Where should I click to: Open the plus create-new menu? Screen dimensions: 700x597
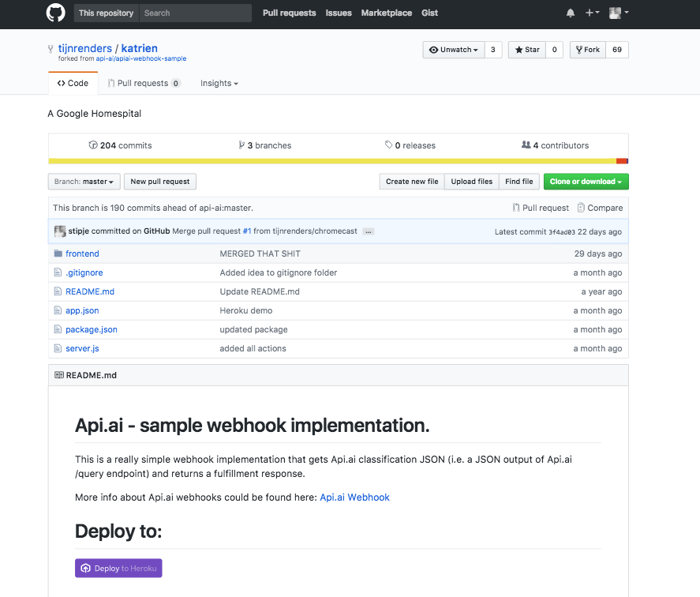pyautogui.click(x=592, y=13)
